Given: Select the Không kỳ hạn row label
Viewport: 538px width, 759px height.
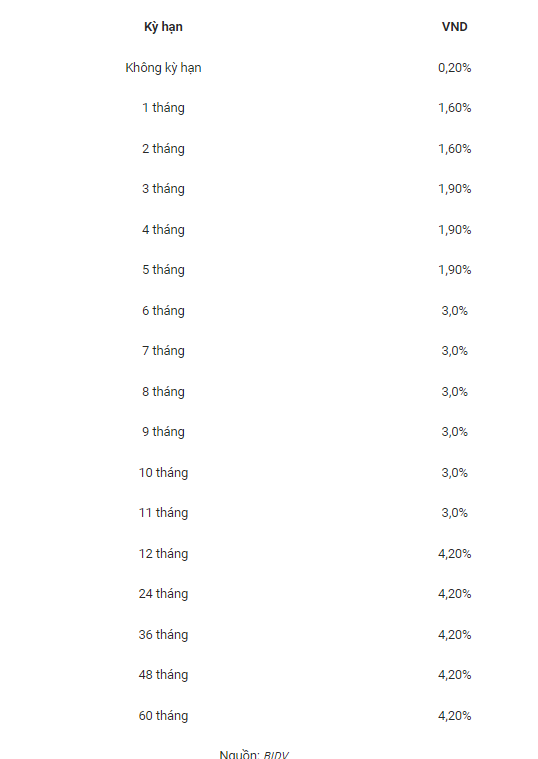Looking at the screenshot, I should (x=163, y=68).
